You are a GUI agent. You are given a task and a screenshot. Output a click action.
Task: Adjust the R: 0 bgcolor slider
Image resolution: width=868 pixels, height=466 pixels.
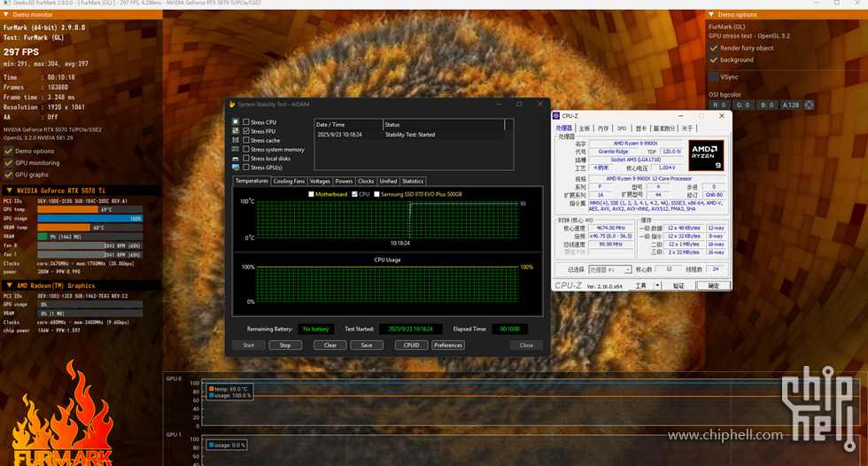pos(719,105)
